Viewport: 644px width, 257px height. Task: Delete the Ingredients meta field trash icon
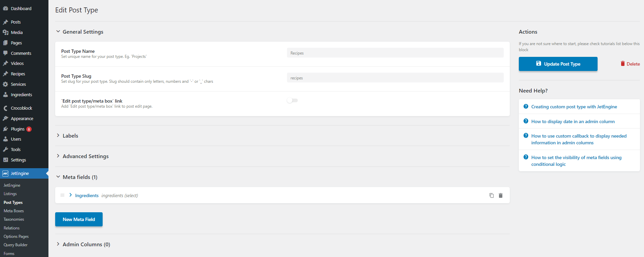click(501, 195)
